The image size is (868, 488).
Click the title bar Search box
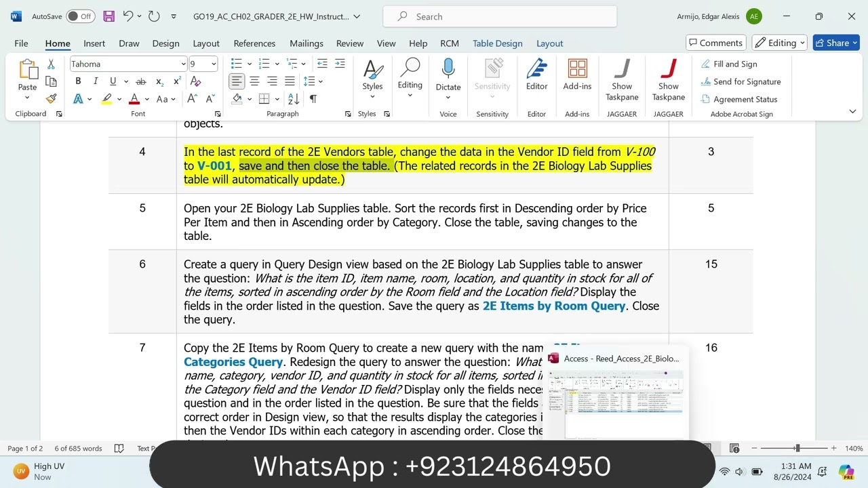pos(500,16)
